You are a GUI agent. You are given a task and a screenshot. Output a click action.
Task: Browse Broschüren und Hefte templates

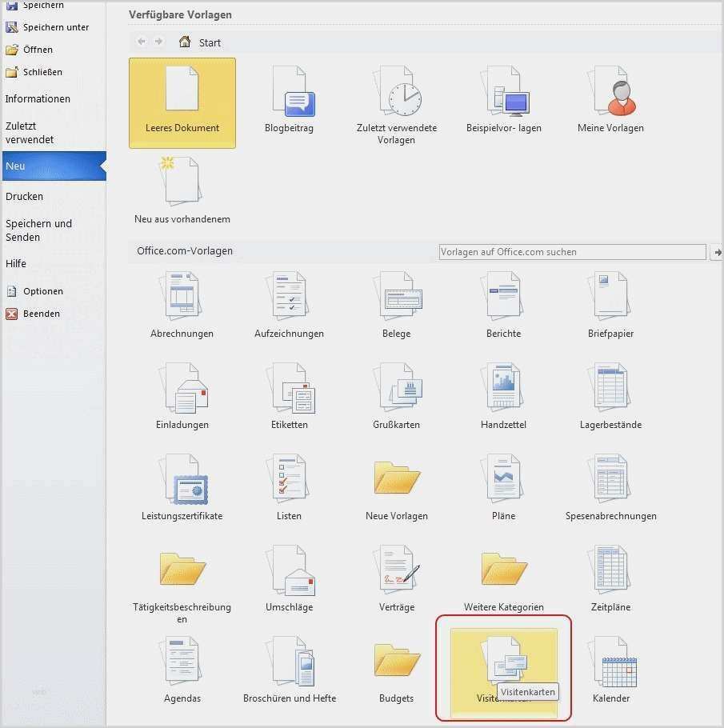click(289, 664)
